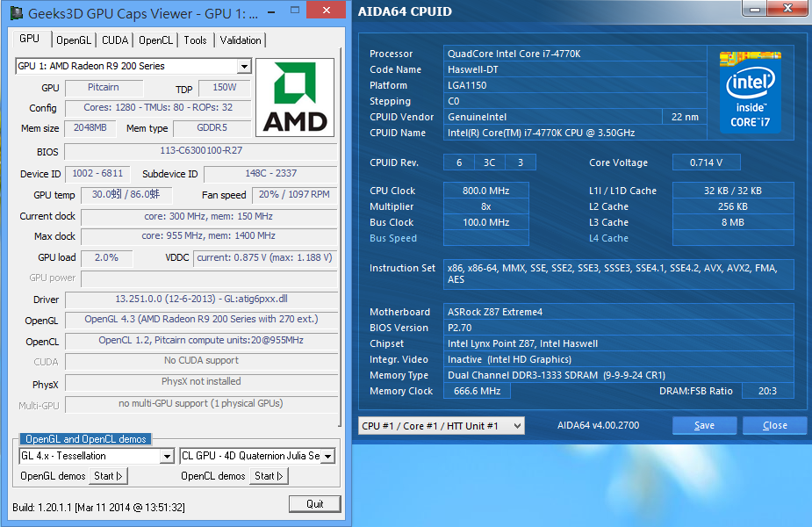Click the AIDA64 v4.00.2700 version text
812x527 pixels.
[598, 425]
